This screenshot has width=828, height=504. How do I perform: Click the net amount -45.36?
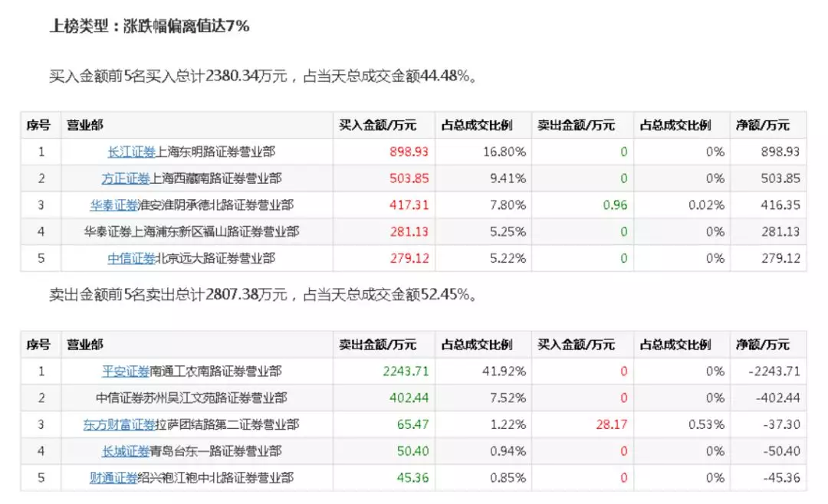781,478
